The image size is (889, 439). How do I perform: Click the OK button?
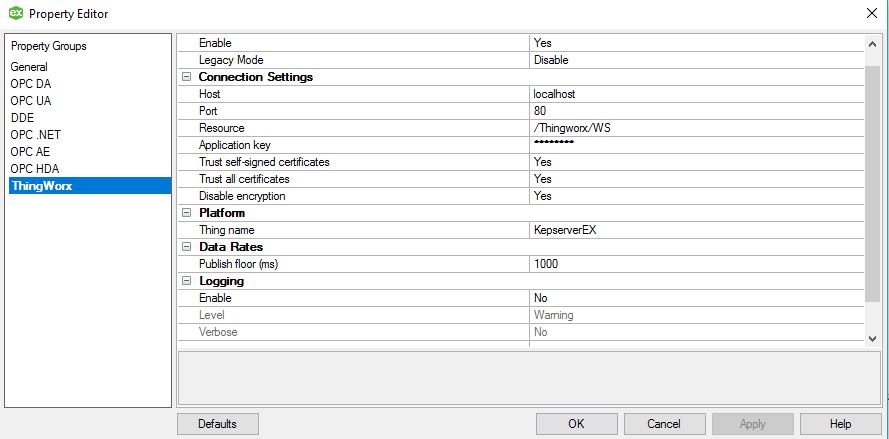pos(577,424)
